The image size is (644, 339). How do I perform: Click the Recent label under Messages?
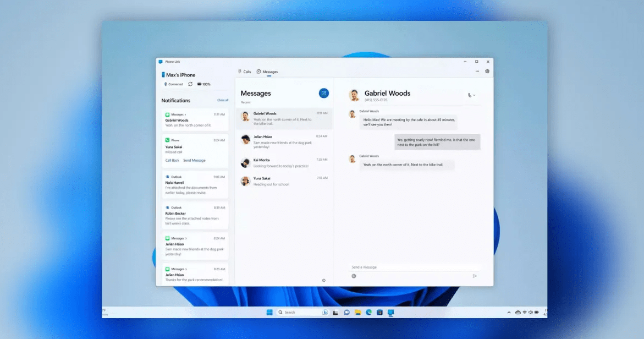[246, 102]
